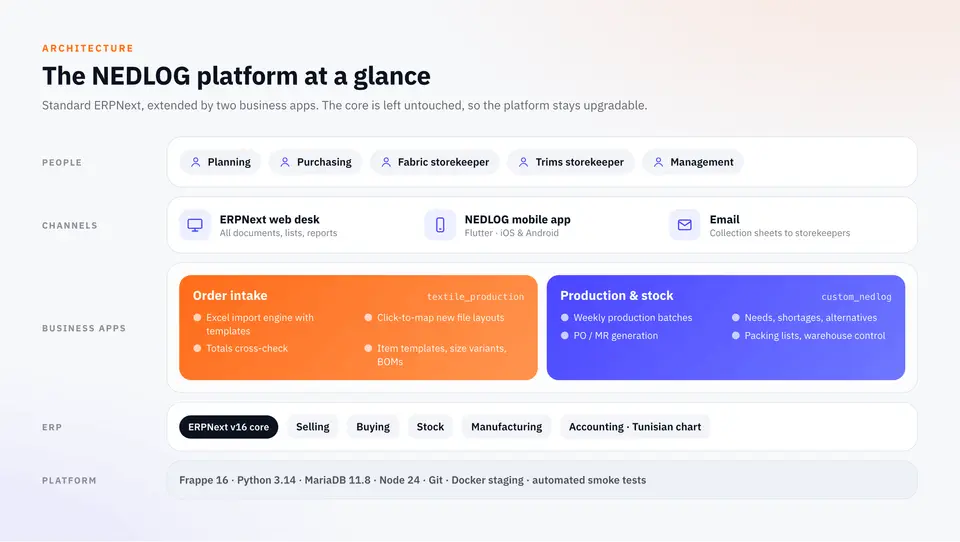Click the Email channel heading
This screenshot has height=542, width=960.
pyautogui.click(x=724, y=219)
